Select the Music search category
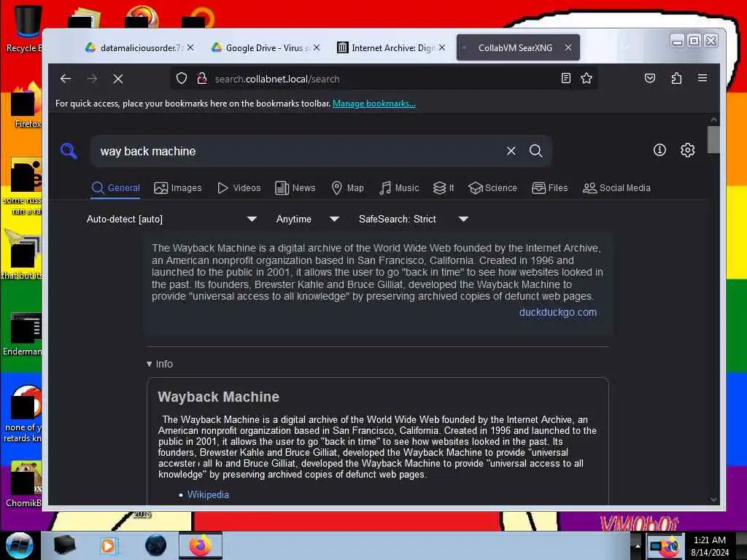 (399, 188)
